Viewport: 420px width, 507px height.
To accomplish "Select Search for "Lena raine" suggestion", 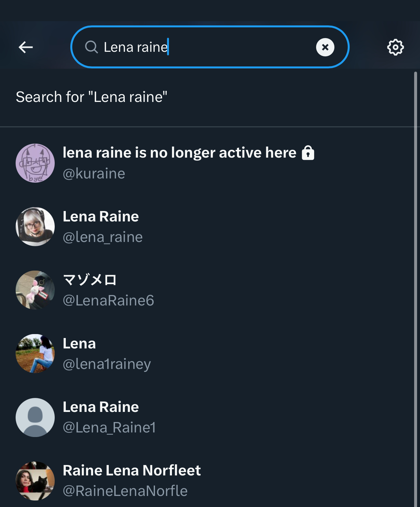I will (92, 97).
